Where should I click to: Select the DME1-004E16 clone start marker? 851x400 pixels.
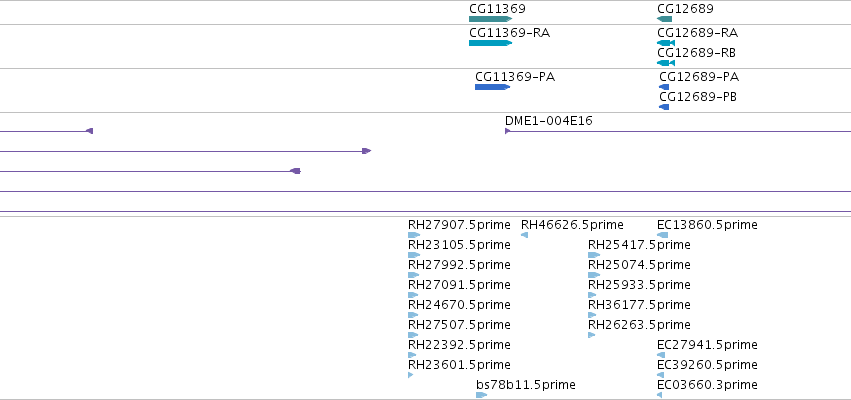pos(507,131)
